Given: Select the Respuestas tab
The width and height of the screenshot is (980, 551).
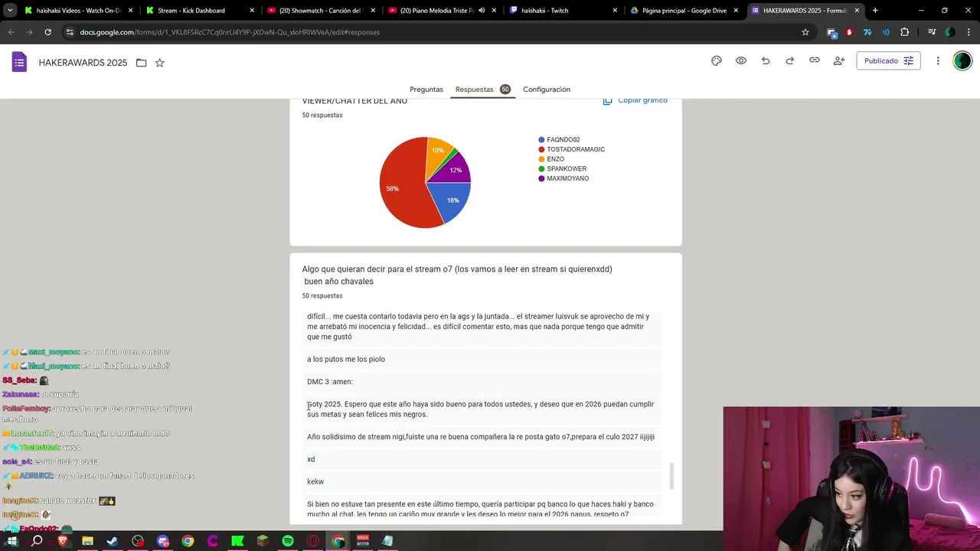Looking at the screenshot, I should click(475, 90).
